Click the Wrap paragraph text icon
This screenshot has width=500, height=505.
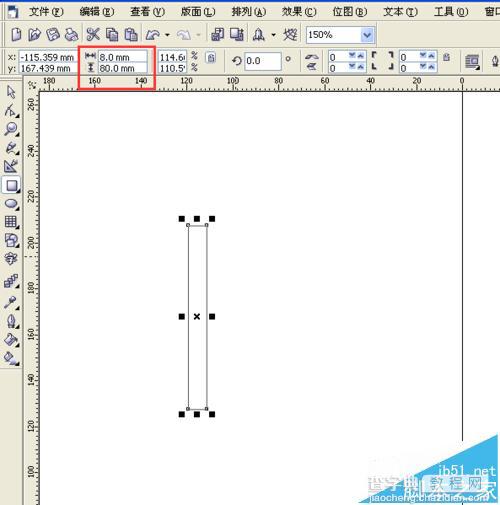tap(472, 62)
